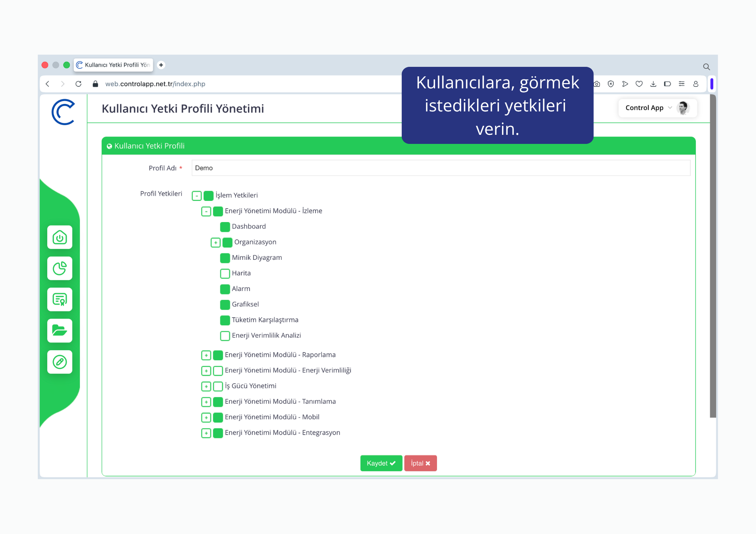Open the certificate report sidebar icon
The width and height of the screenshot is (756, 534).
point(60,299)
